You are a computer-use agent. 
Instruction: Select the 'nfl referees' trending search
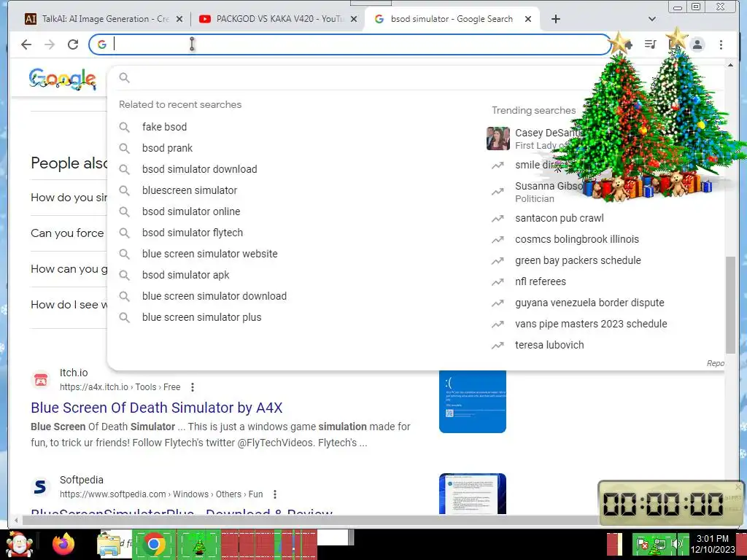point(541,281)
